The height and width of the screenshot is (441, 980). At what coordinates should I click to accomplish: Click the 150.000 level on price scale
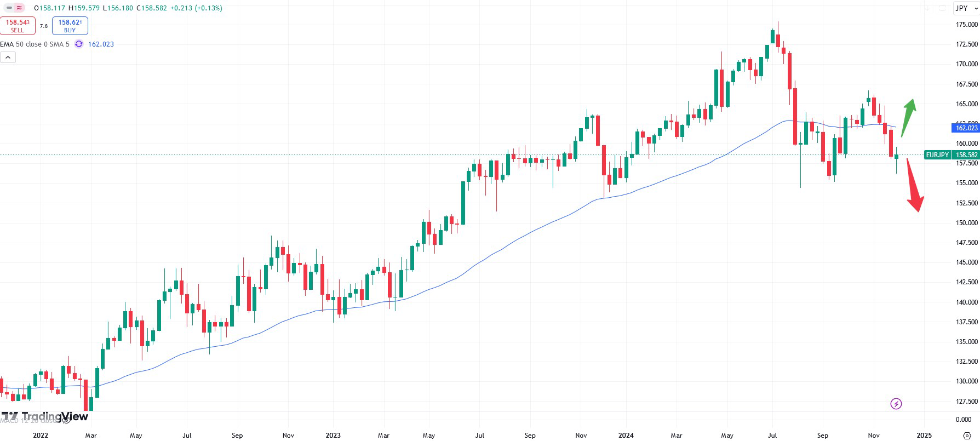click(x=966, y=223)
